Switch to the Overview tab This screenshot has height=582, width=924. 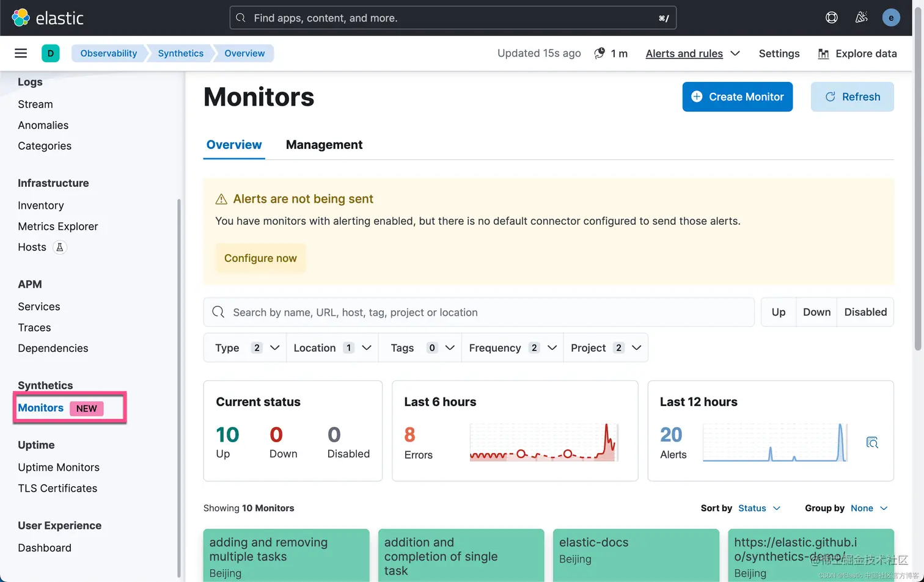coord(234,145)
